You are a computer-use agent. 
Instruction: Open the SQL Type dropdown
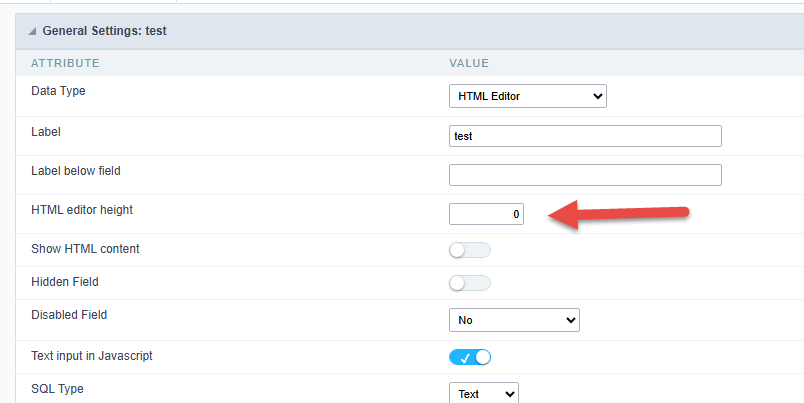pyautogui.click(x=483, y=394)
